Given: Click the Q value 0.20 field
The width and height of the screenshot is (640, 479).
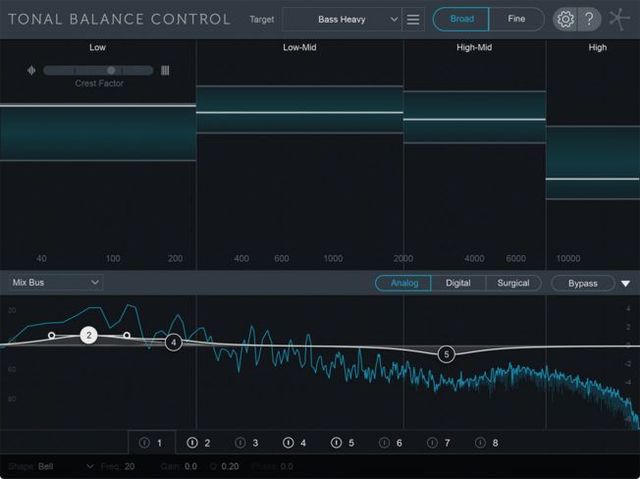Looking at the screenshot, I should (230, 466).
